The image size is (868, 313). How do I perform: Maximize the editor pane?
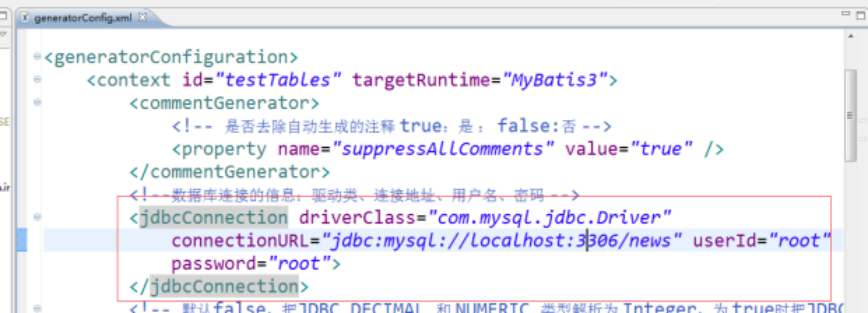861,15
